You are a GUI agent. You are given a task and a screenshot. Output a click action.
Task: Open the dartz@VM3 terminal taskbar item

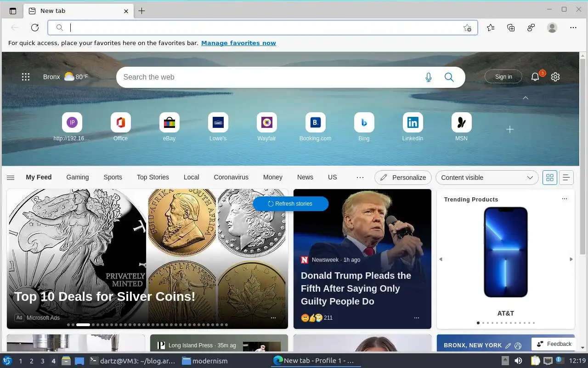132,361
